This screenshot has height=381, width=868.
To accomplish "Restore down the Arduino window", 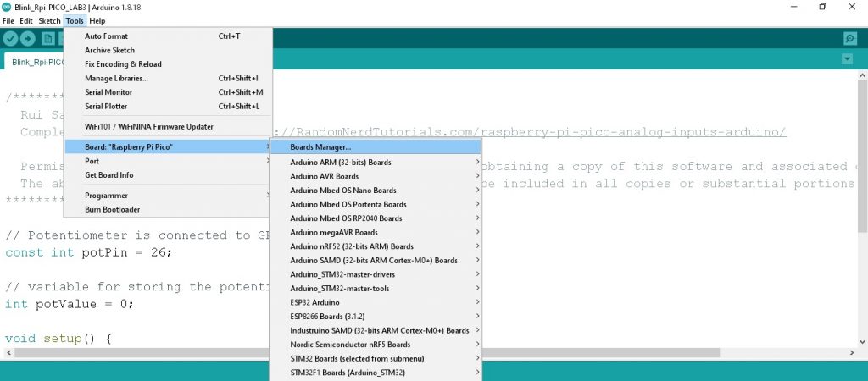I will (x=822, y=7).
